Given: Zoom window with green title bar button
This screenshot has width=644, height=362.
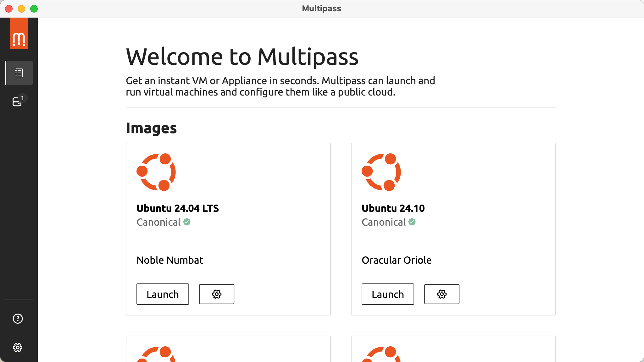Looking at the screenshot, I should coord(34,9).
